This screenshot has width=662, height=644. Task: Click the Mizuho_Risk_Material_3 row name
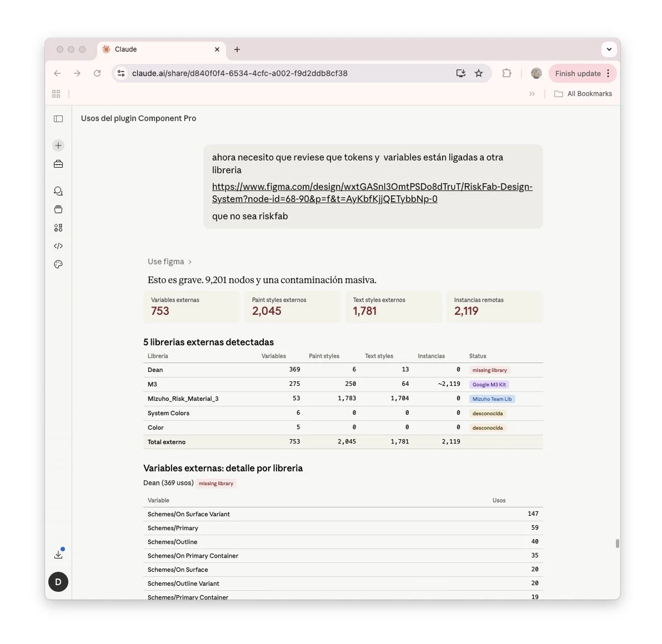coord(183,399)
